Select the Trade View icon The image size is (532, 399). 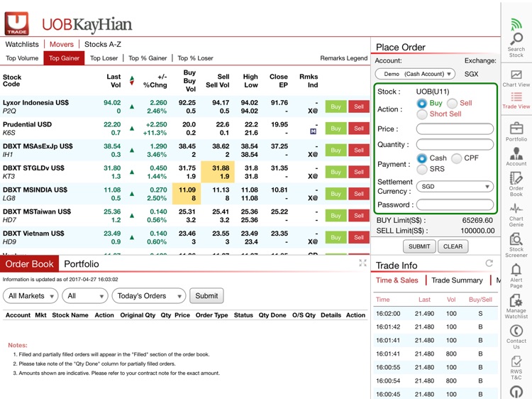click(x=516, y=101)
